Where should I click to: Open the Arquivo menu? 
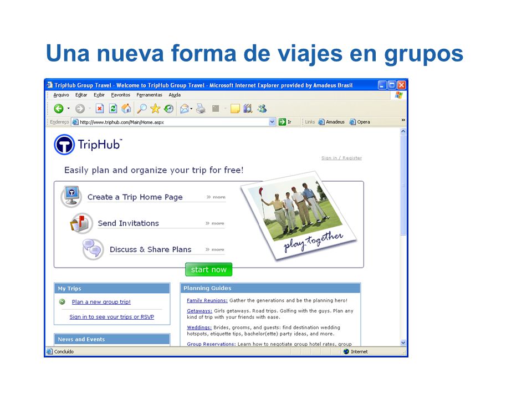(x=61, y=95)
